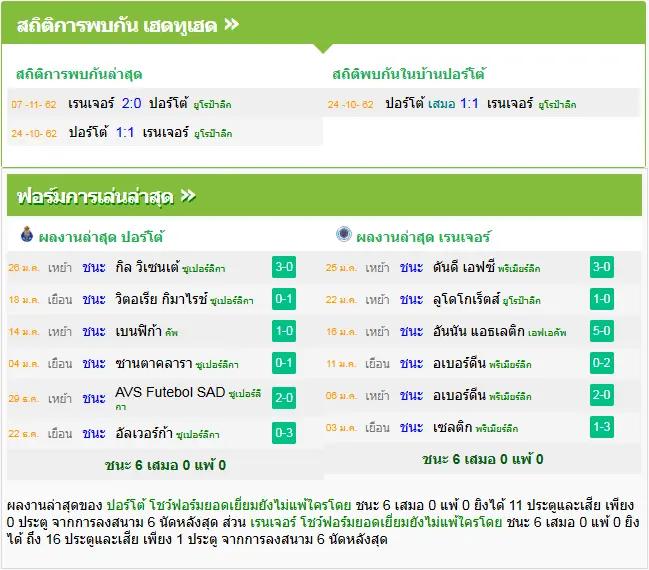Click the เอฟเอคัพ tag next to อันนัน แอธเลติก
649x570 pixels.
click(547, 332)
